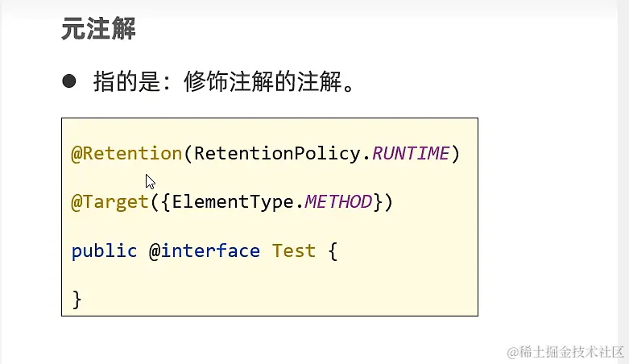The width and height of the screenshot is (629, 364).
Task: Click the italic METHOD constant
Action: tap(338, 202)
